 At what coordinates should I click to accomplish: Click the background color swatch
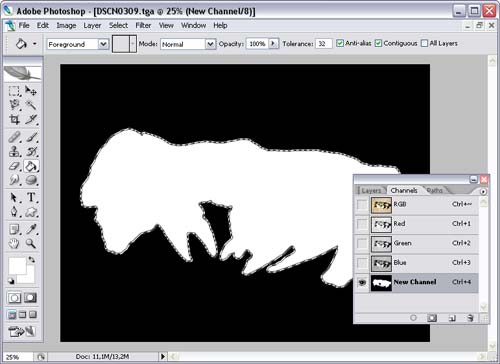[x=29, y=278]
